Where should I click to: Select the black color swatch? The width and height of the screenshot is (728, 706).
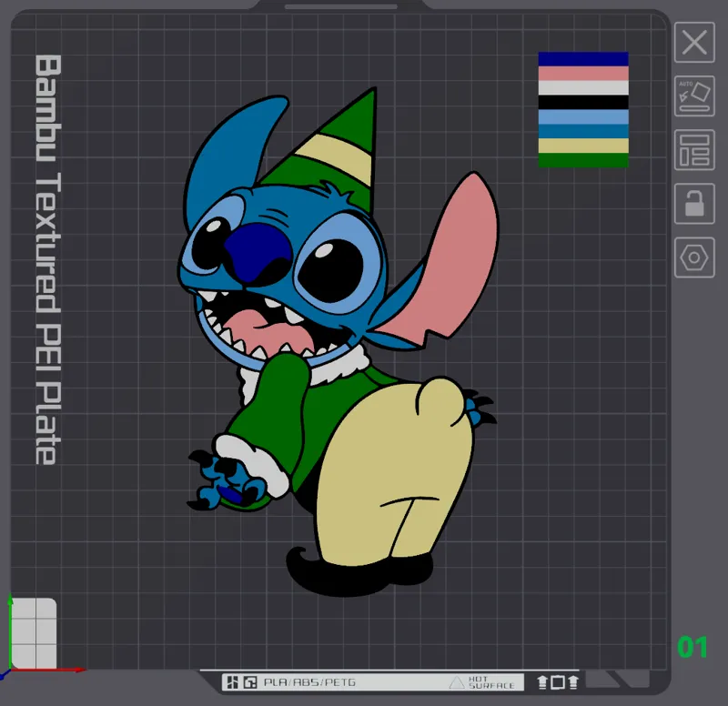point(583,102)
